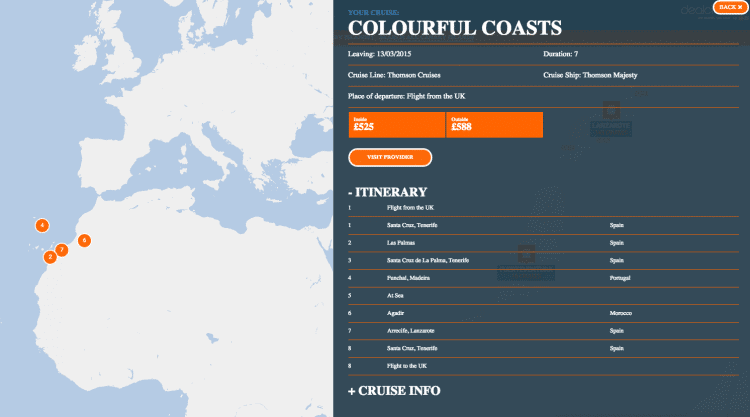Click map marker number 4
This screenshot has width=750, height=417.
pos(42,225)
